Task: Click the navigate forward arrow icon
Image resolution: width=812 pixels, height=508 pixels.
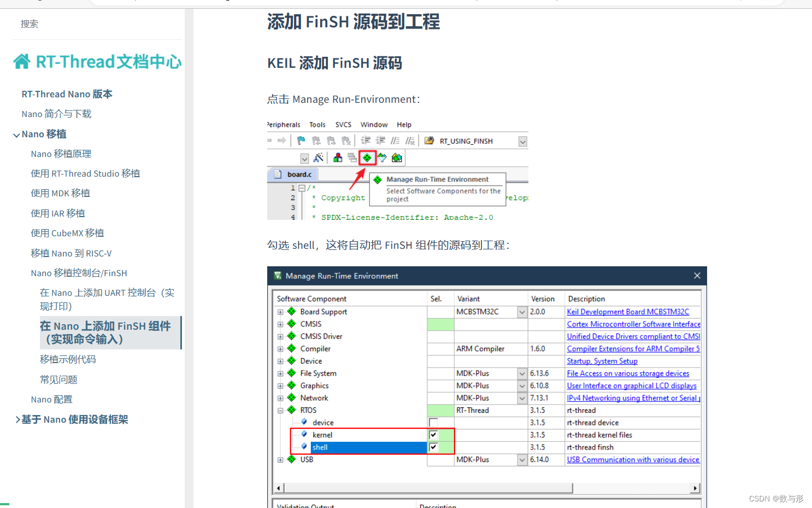Action: pos(282,141)
